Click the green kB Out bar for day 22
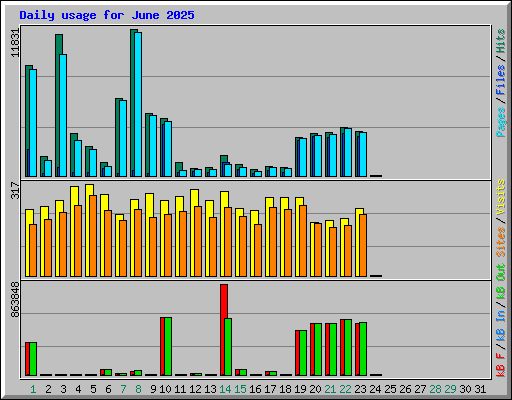 coord(348,347)
